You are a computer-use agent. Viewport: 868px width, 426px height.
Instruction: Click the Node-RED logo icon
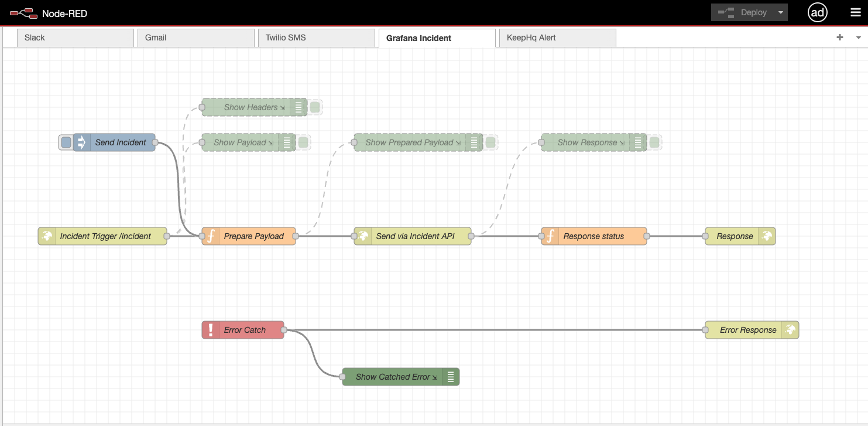coord(23,13)
